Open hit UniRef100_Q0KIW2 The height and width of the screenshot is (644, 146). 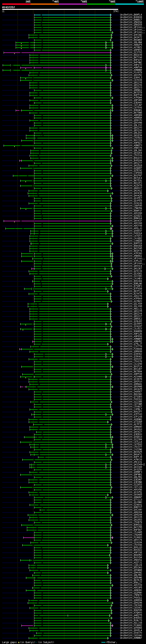pos(131,35)
